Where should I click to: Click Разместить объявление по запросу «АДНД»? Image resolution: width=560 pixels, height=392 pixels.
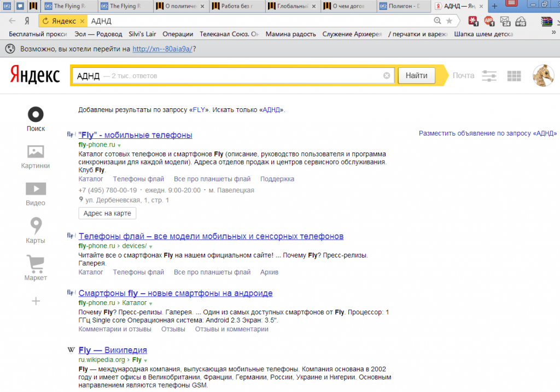pyautogui.click(x=487, y=133)
